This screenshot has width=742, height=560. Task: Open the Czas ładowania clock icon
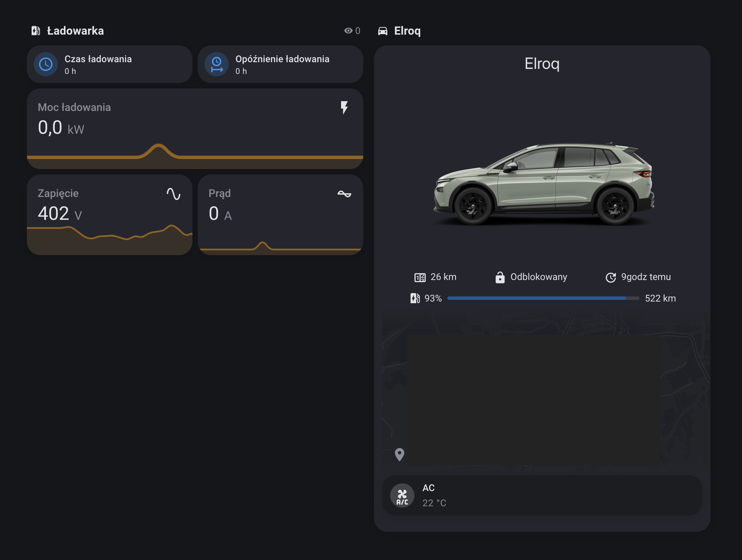tap(46, 64)
